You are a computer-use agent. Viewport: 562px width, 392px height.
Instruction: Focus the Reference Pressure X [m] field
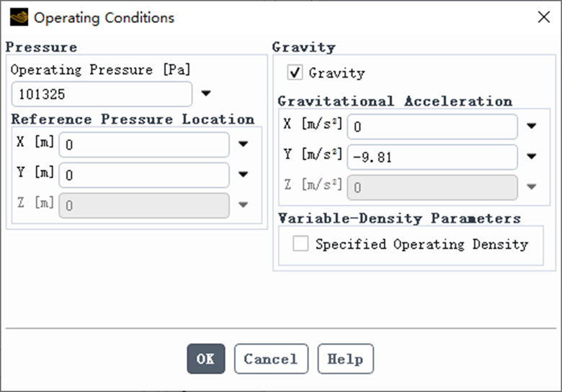tap(144, 144)
